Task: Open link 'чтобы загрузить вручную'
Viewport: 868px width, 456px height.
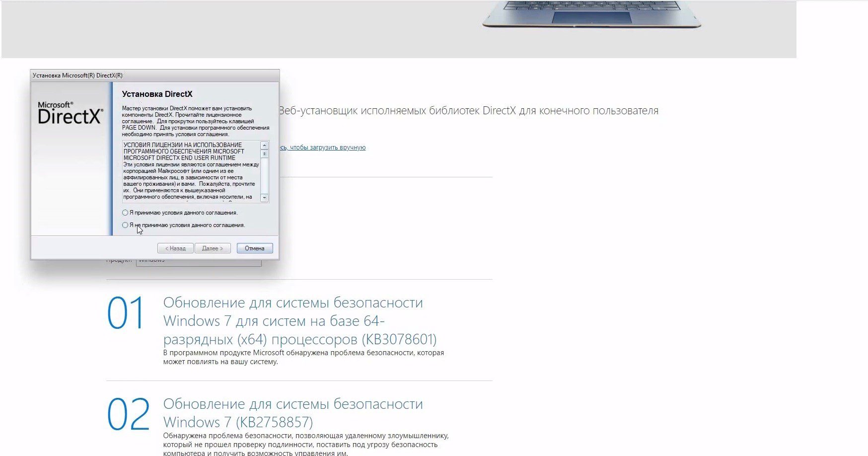Action: (328, 148)
